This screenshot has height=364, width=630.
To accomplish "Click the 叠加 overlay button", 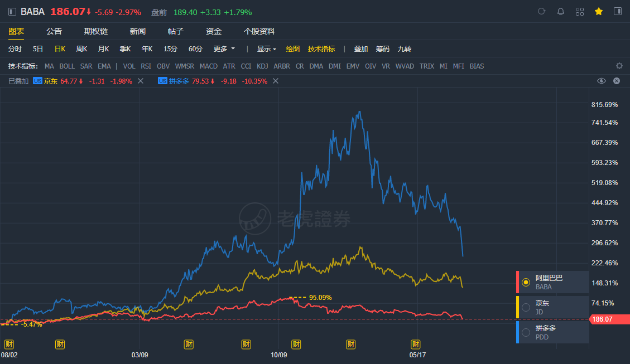I will [361, 49].
